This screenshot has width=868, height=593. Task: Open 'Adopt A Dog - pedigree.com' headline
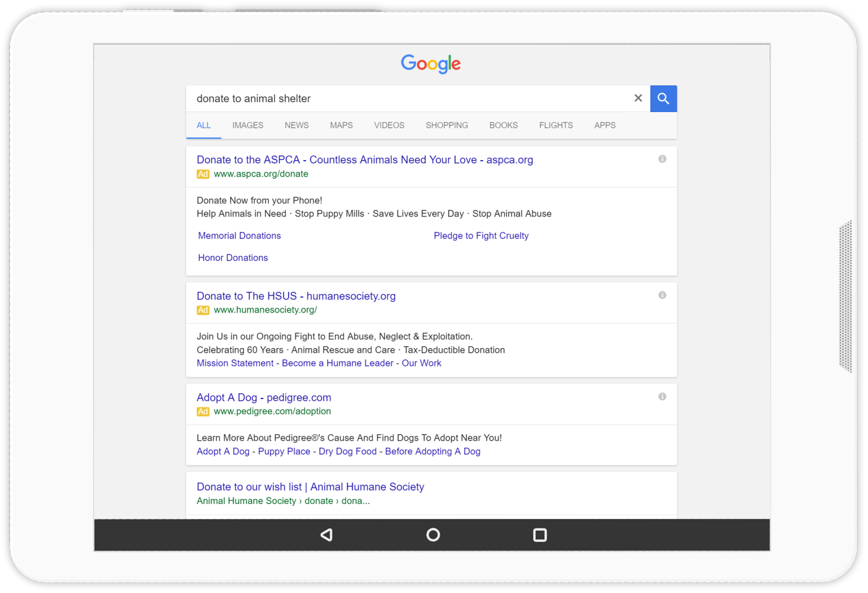pos(264,397)
